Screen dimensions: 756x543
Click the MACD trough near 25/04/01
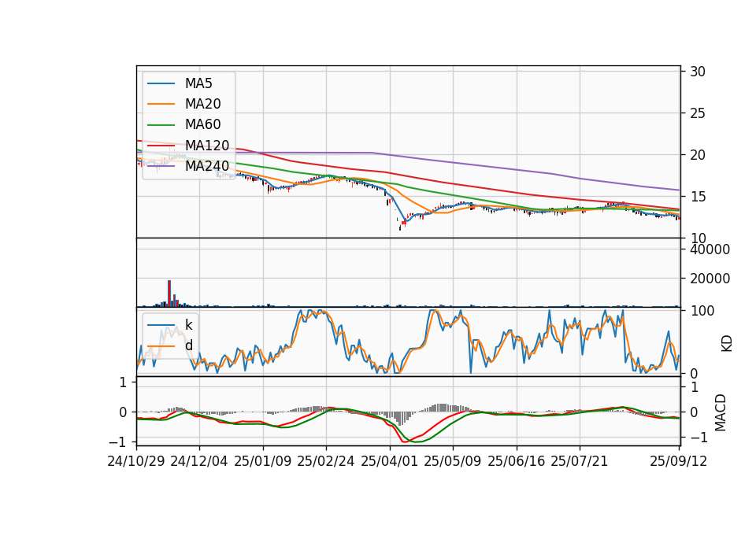click(x=404, y=441)
